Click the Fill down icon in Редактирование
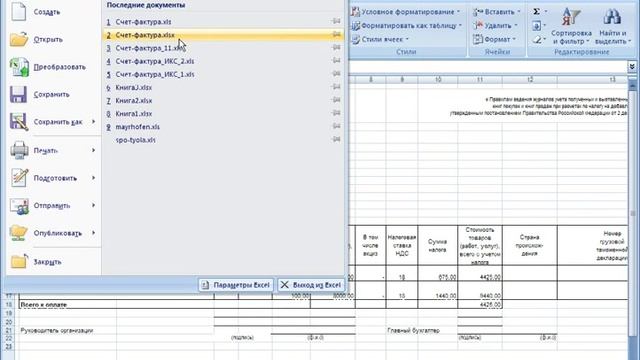640x360 pixels. pos(537,26)
